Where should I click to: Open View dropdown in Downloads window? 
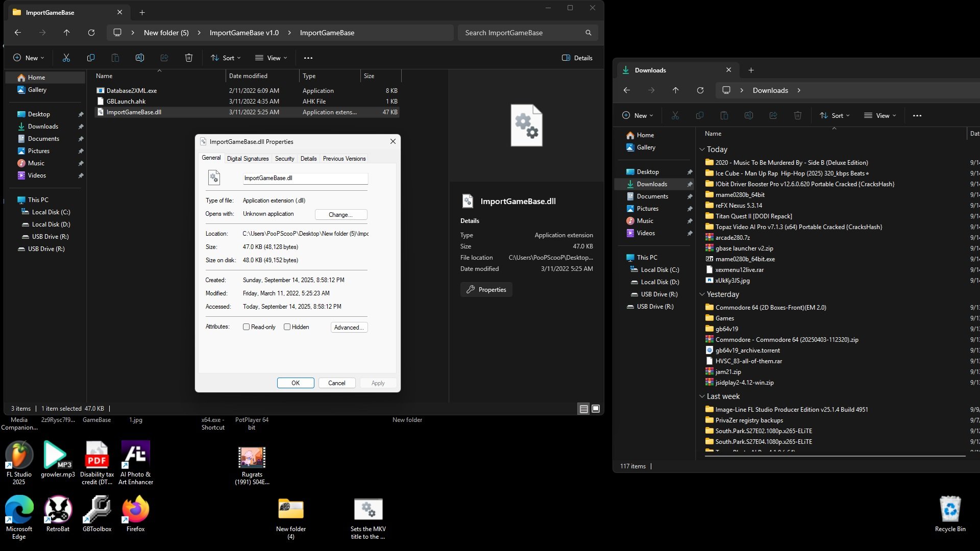point(880,115)
